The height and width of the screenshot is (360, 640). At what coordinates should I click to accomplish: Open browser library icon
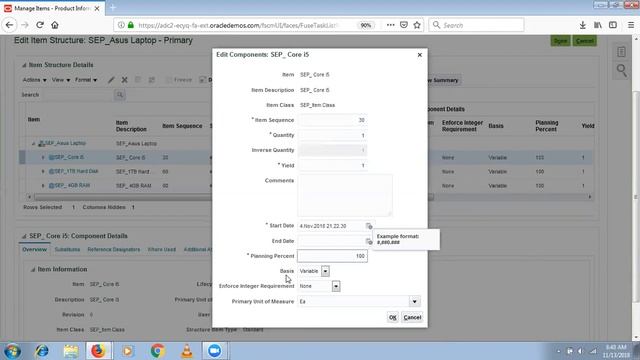pos(598,25)
